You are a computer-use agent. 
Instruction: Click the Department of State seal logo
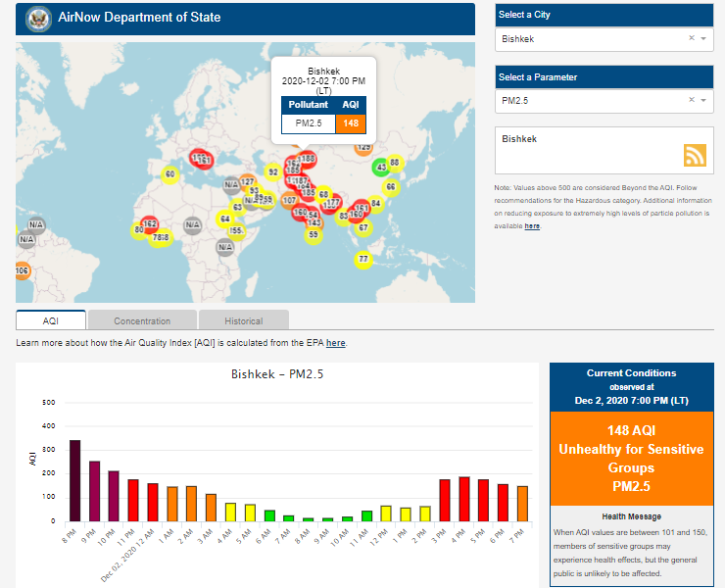[x=37, y=18]
